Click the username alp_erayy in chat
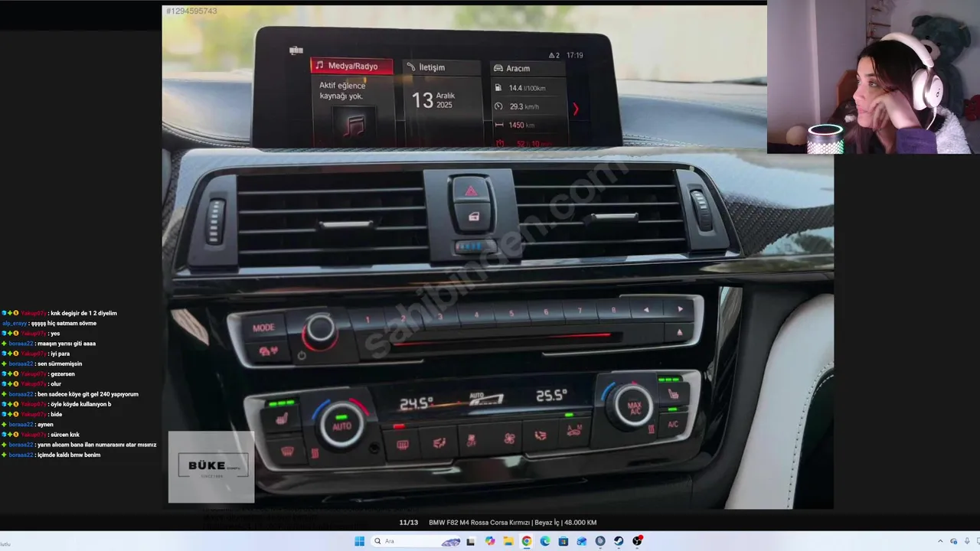Image resolution: width=980 pixels, height=551 pixels. pyautogui.click(x=15, y=323)
